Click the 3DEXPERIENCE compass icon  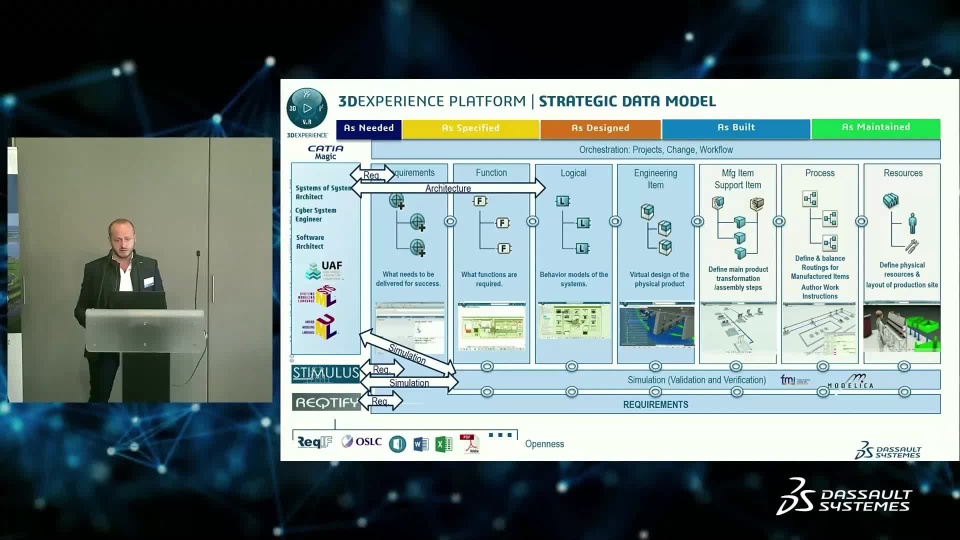pyautogui.click(x=307, y=108)
